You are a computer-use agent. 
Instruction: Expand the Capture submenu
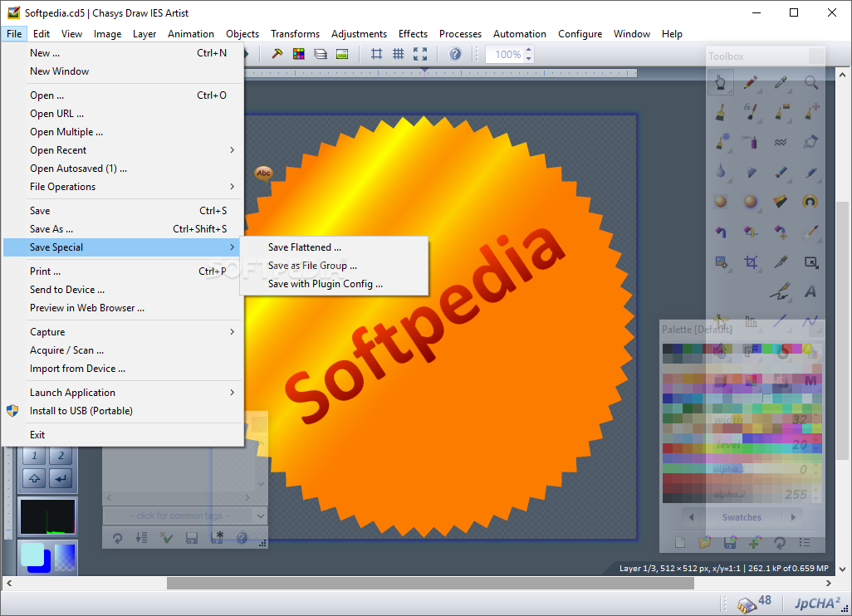pos(123,332)
